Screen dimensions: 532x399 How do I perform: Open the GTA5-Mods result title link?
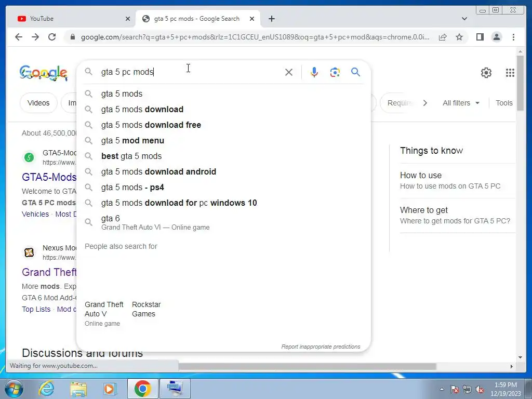[49, 177]
